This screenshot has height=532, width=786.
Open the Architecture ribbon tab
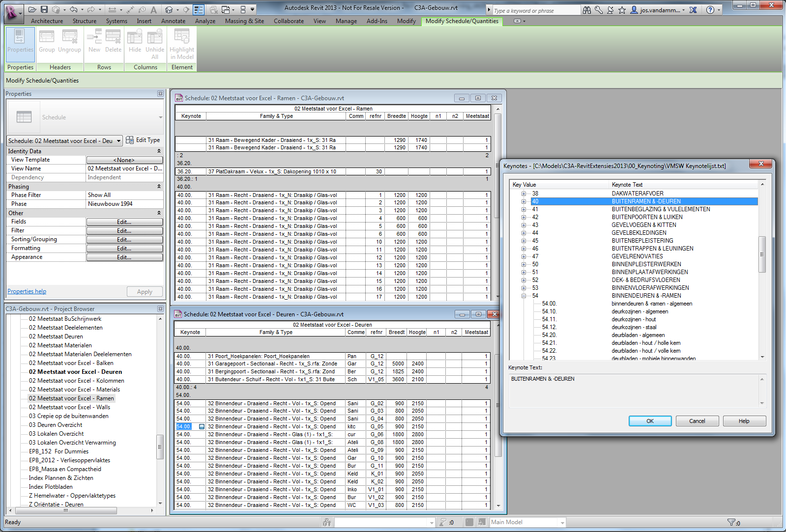click(x=47, y=21)
